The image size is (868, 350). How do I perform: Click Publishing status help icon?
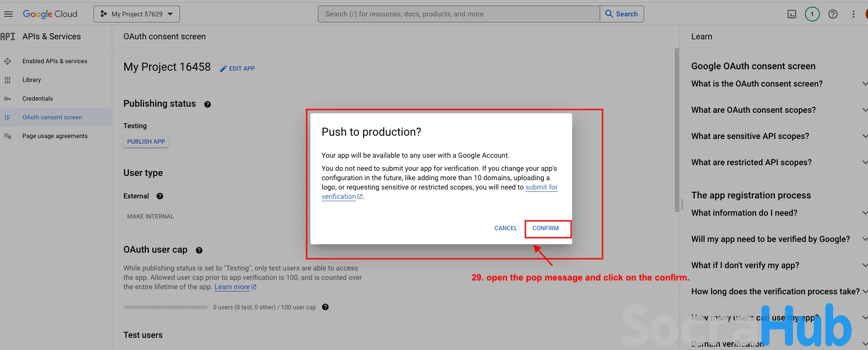point(208,104)
